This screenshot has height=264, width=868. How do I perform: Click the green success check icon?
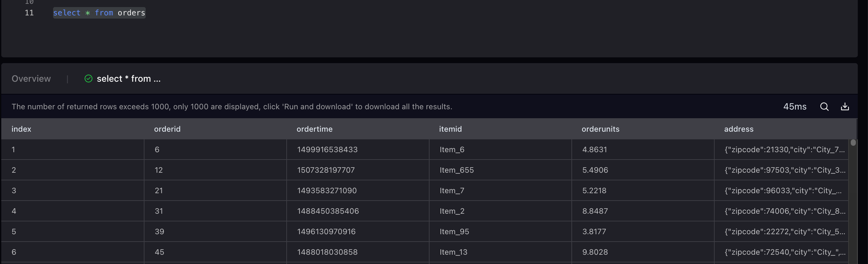point(88,79)
